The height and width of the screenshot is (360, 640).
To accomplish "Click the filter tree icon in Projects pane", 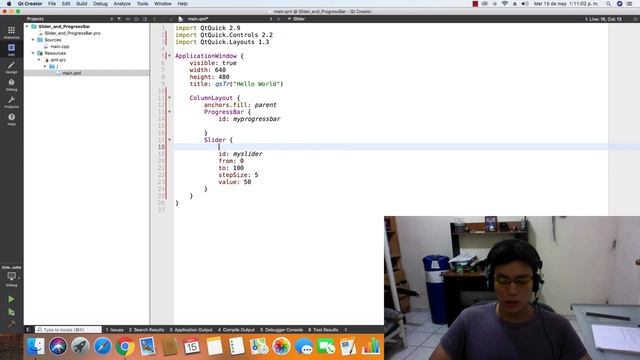I will point(119,19).
